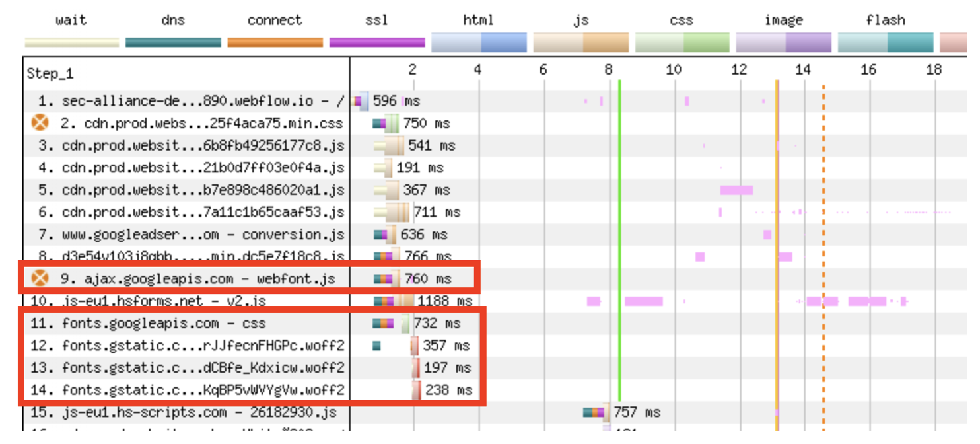Select the Step_1 header
Viewport: 980px width, 444px height.
(x=50, y=74)
